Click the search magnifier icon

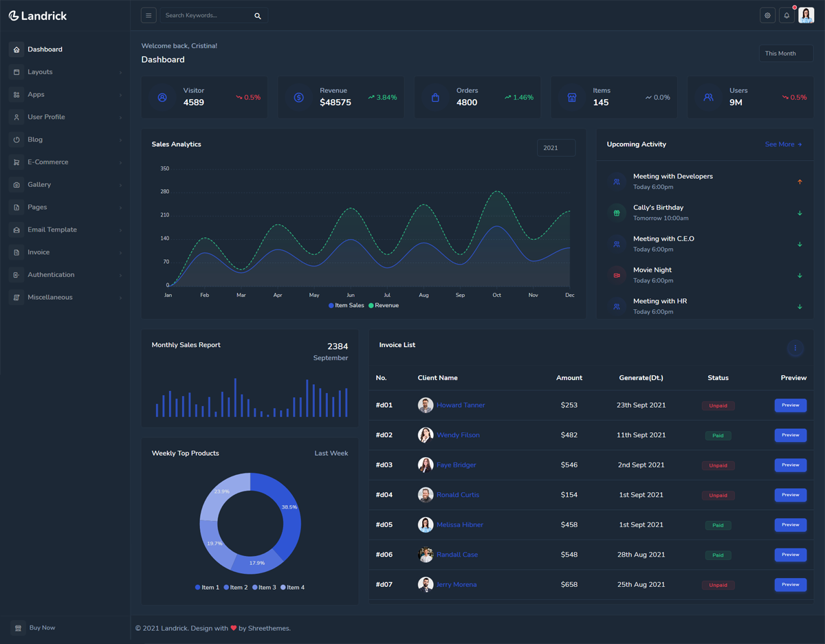258,16
